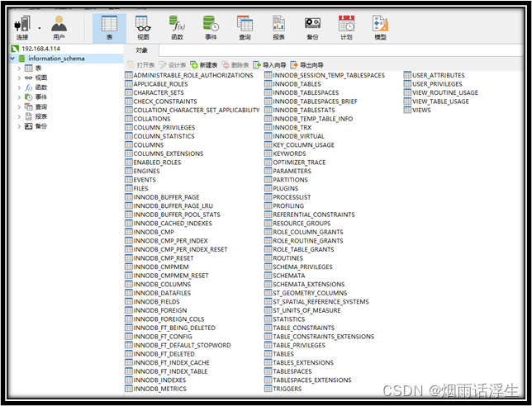
Task: Open the 计划 schedule toolbar button
Action: click(346, 28)
